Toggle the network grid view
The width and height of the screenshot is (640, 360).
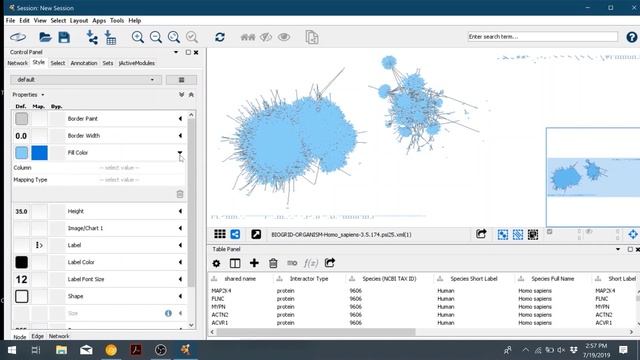click(220, 234)
